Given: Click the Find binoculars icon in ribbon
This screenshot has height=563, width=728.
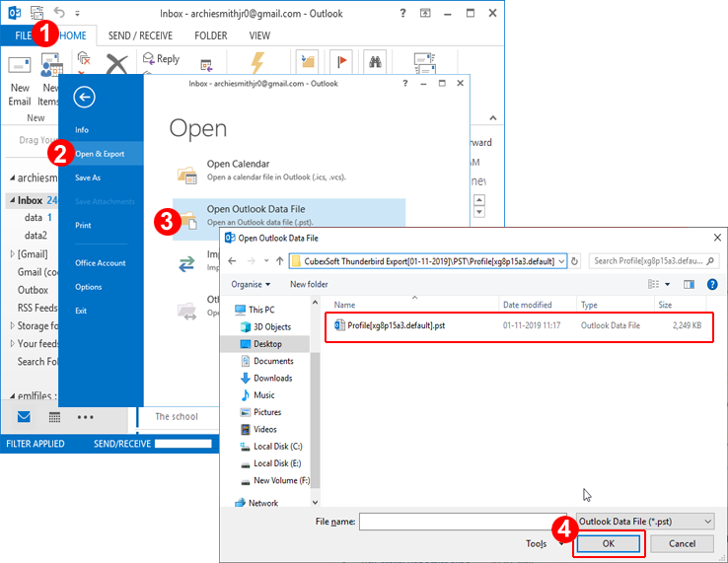Looking at the screenshot, I should [375, 61].
